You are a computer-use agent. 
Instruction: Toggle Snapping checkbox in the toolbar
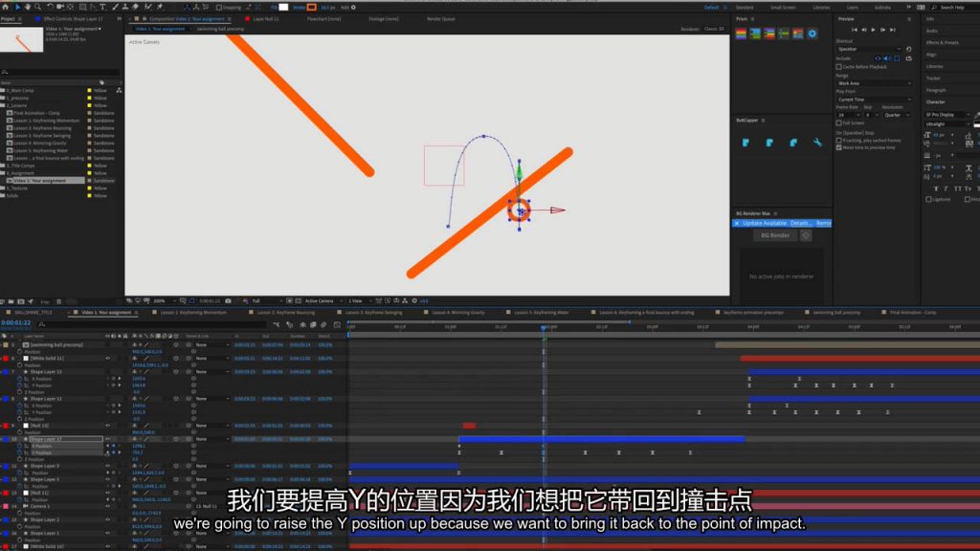pyautogui.click(x=219, y=7)
